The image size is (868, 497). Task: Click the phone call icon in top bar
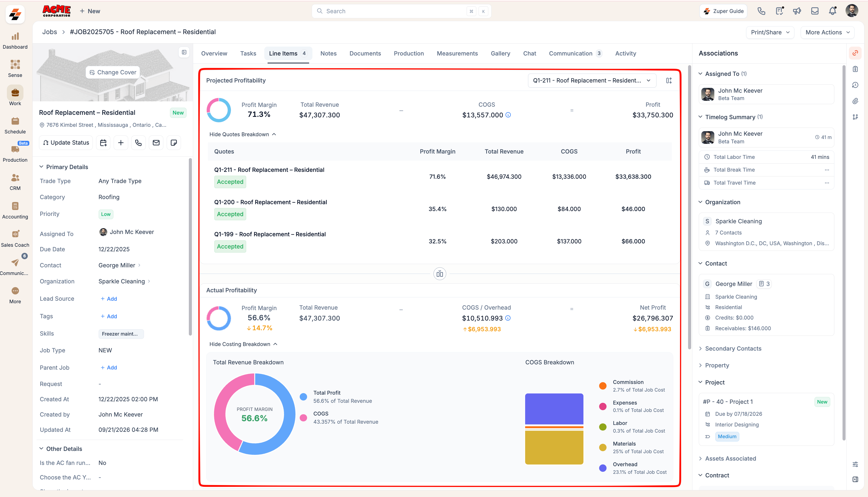(x=761, y=11)
